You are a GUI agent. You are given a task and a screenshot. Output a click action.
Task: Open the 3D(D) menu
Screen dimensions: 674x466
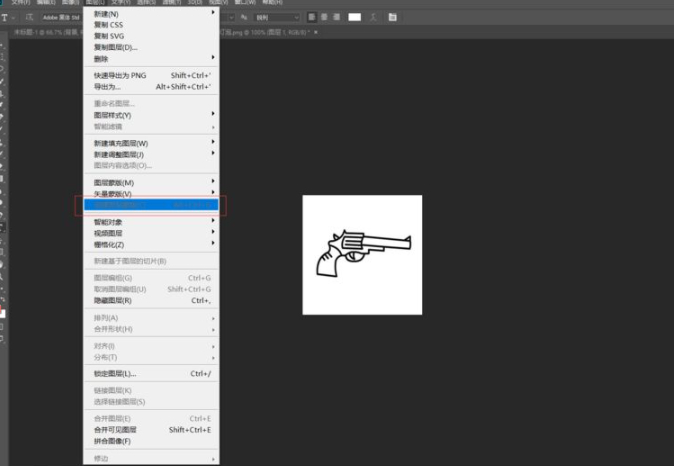pos(195,2)
